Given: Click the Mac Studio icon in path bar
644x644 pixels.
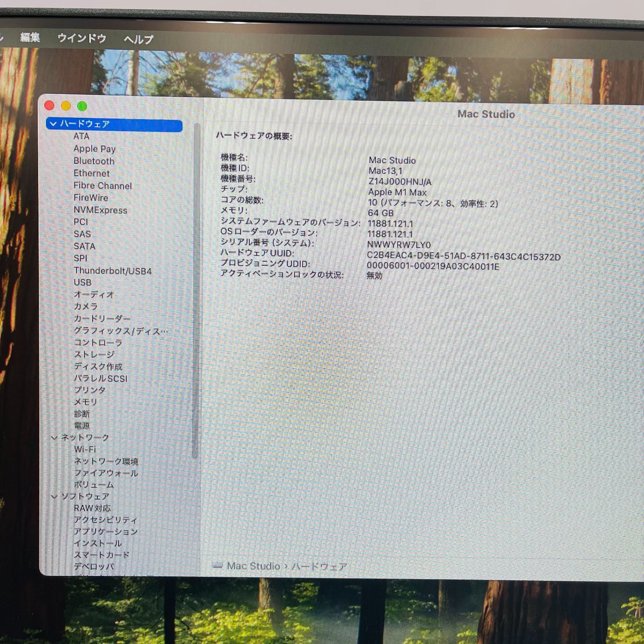Looking at the screenshot, I should tap(218, 566).
